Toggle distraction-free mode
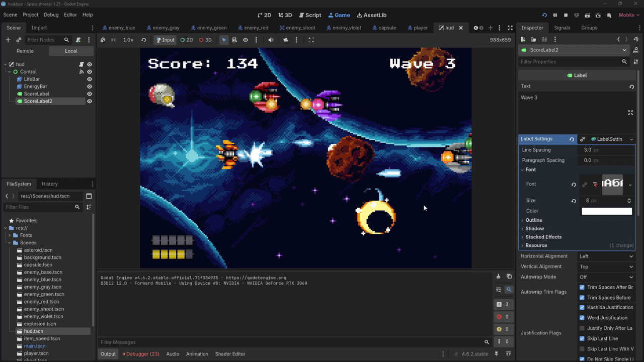The height and width of the screenshot is (362, 644). (510, 28)
